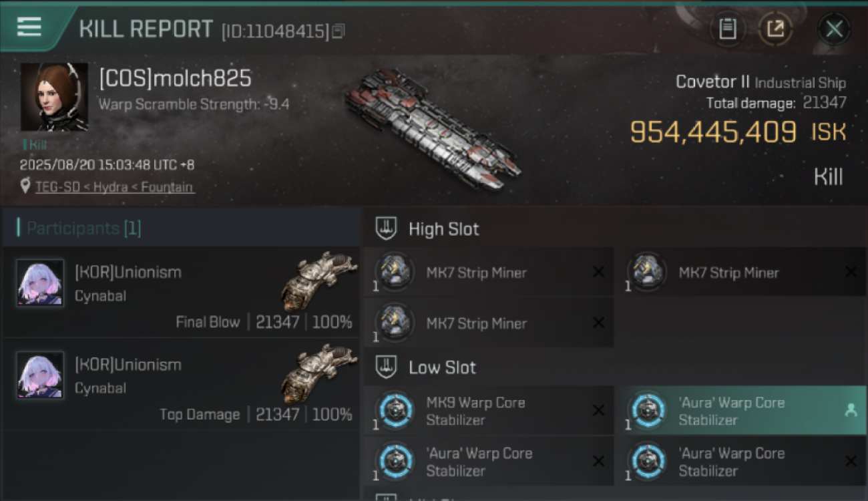Click the Cynabal ship image in Final Blow row
The width and height of the screenshot is (868, 501).
[x=318, y=281]
